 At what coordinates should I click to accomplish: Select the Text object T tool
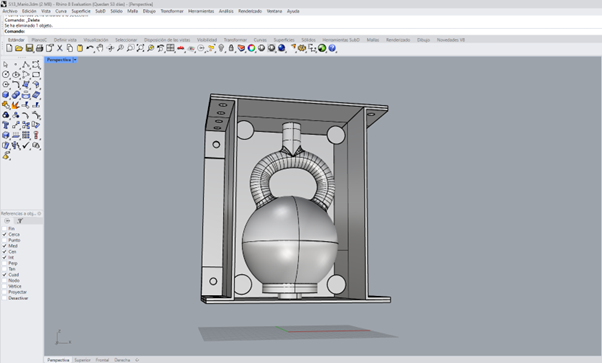pyautogui.click(x=5, y=125)
